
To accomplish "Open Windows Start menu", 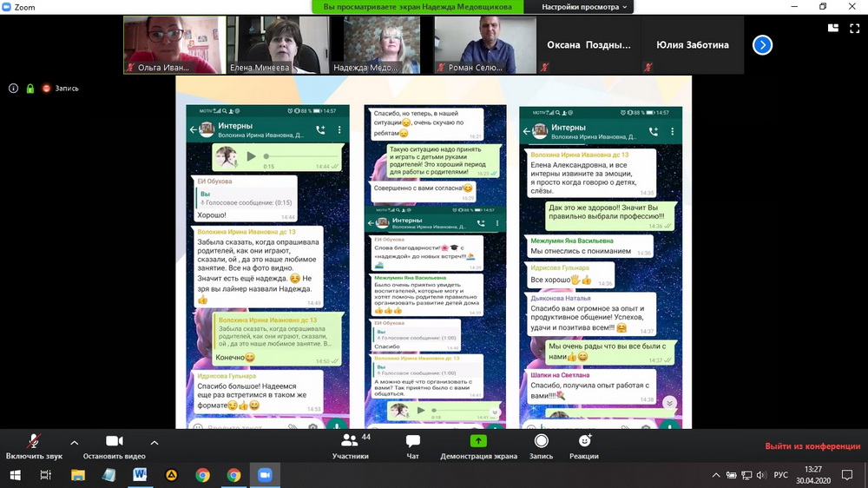I will [x=15, y=475].
